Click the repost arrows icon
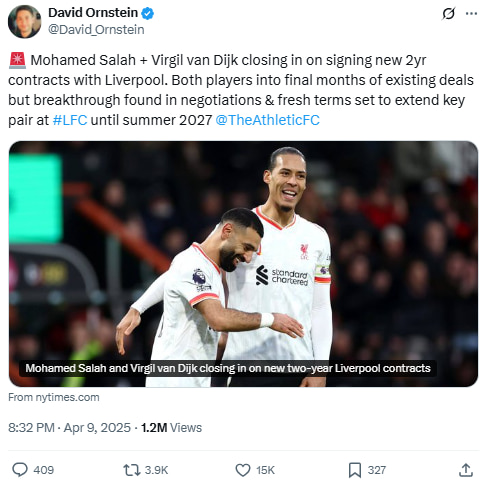The image size is (485, 481). (x=131, y=470)
